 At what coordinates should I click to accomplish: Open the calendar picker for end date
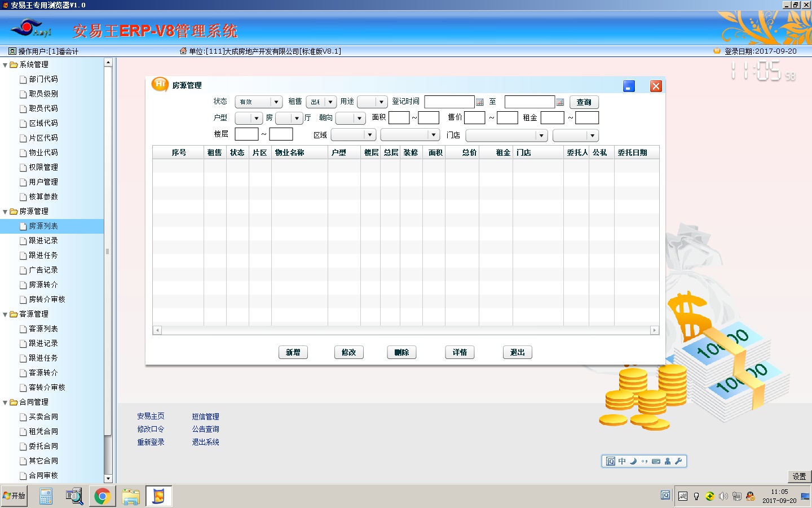(x=560, y=102)
